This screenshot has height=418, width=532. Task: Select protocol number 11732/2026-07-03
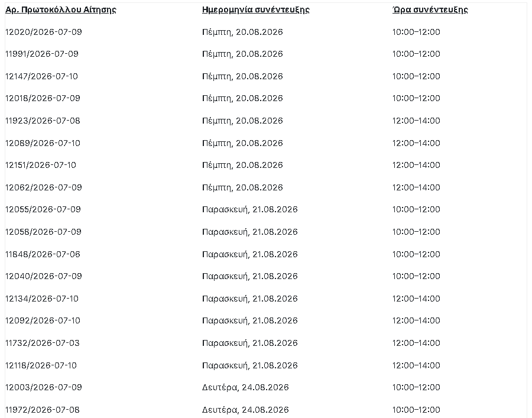coord(43,343)
